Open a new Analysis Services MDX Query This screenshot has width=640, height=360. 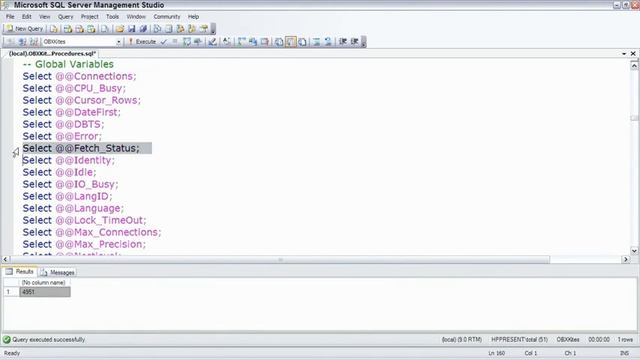pyautogui.click(x=68, y=29)
